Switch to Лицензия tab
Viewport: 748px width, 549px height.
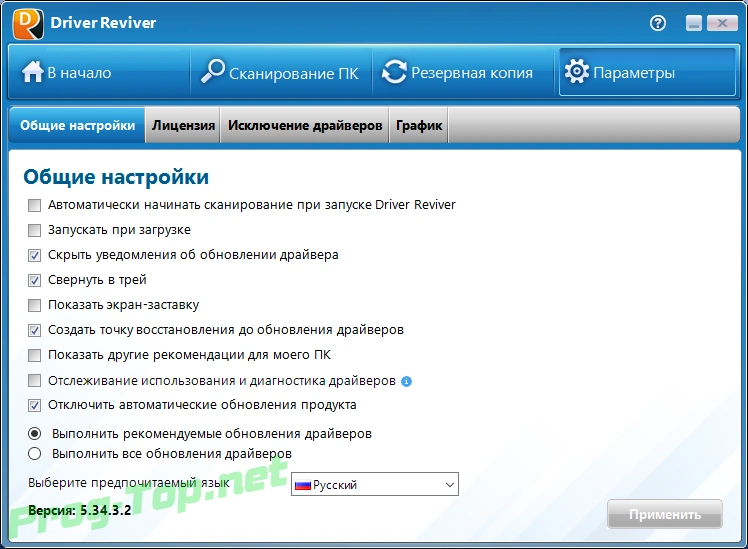[183, 125]
